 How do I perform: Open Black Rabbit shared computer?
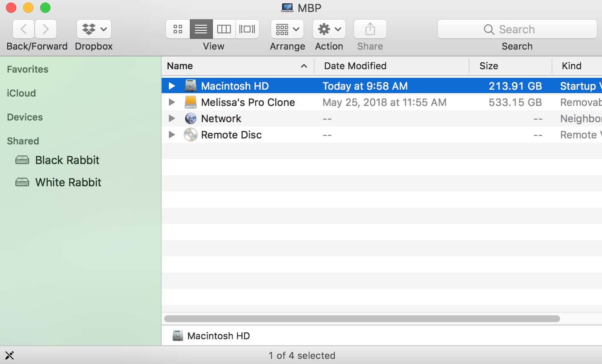coord(67,160)
